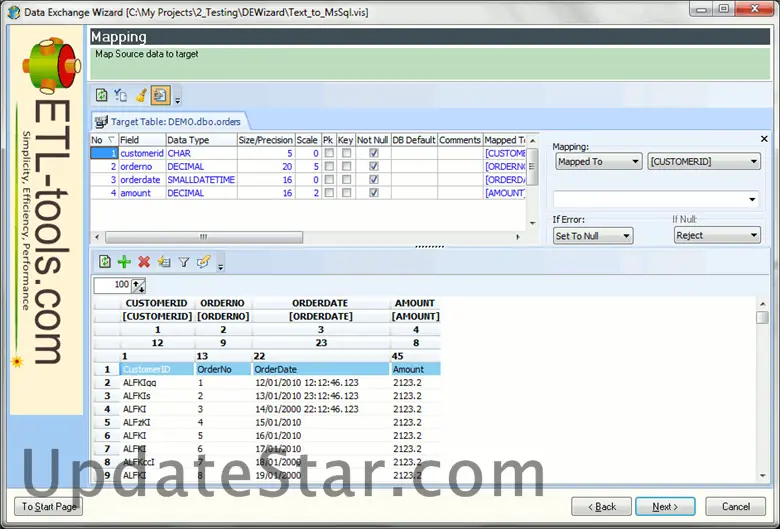Toggle the Key checkbox for customerid
This screenshot has width=780, height=529.
(x=346, y=153)
